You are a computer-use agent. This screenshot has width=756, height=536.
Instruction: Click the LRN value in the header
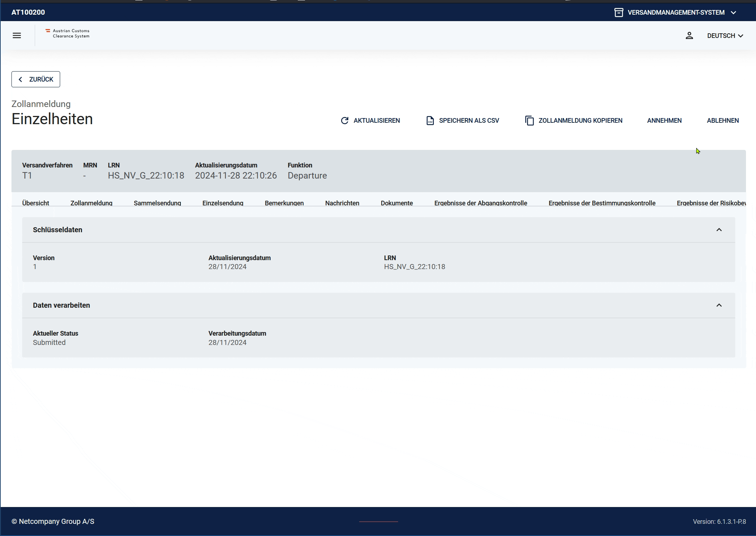(146, 176)
